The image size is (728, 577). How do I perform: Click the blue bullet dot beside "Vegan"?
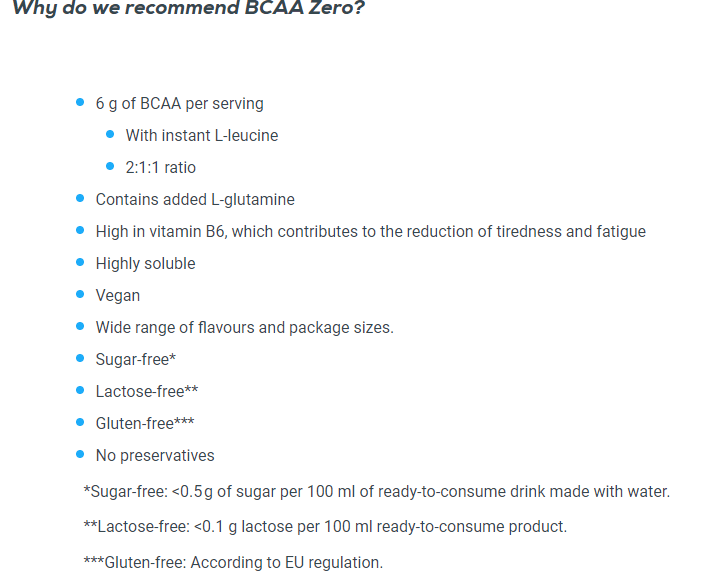click(81, 295)
